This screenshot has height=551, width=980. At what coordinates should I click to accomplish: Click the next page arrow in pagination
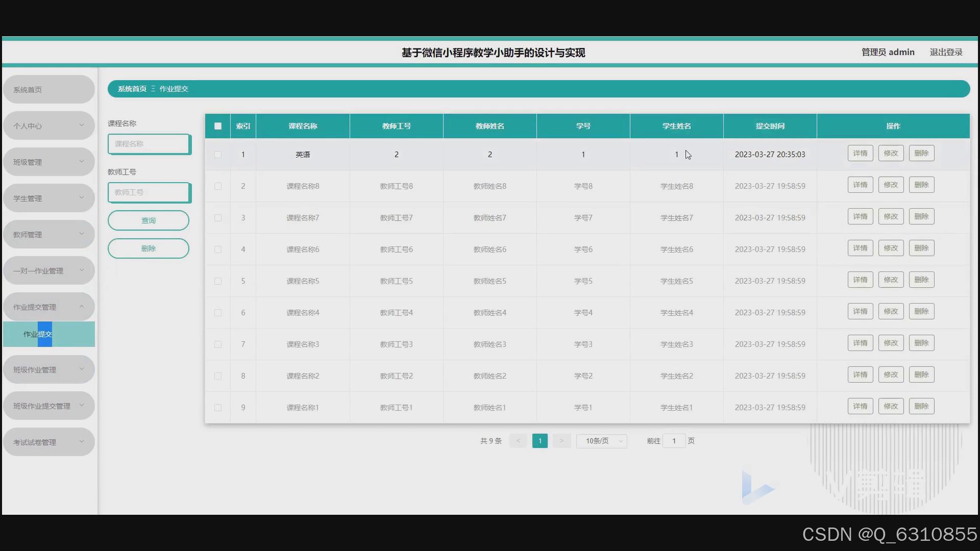(561, 441)
